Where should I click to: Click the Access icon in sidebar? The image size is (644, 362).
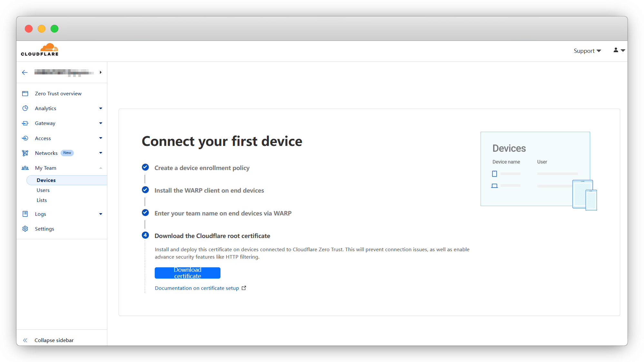tap(25, 138)
